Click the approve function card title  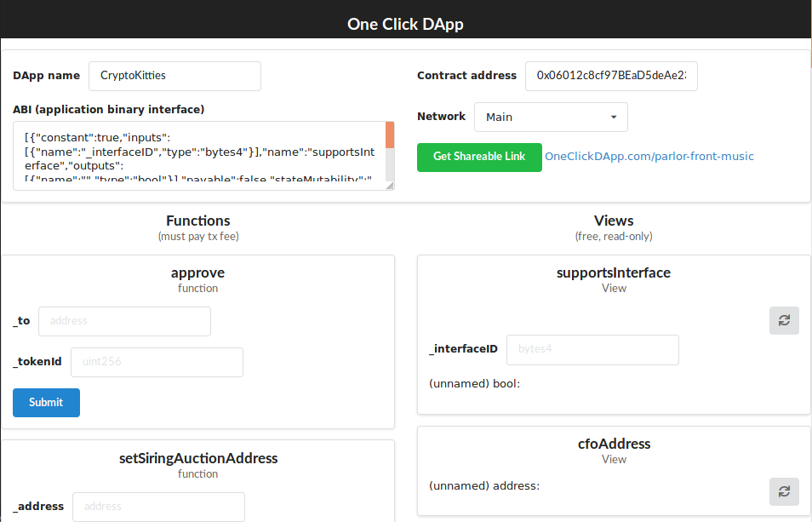197,273
